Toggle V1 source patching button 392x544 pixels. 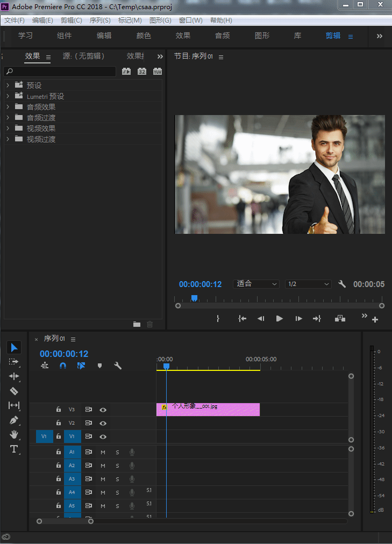[45, 436]
